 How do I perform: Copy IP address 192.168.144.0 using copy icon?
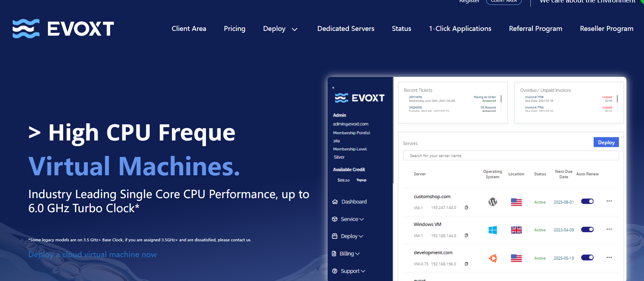coord(466,235)
